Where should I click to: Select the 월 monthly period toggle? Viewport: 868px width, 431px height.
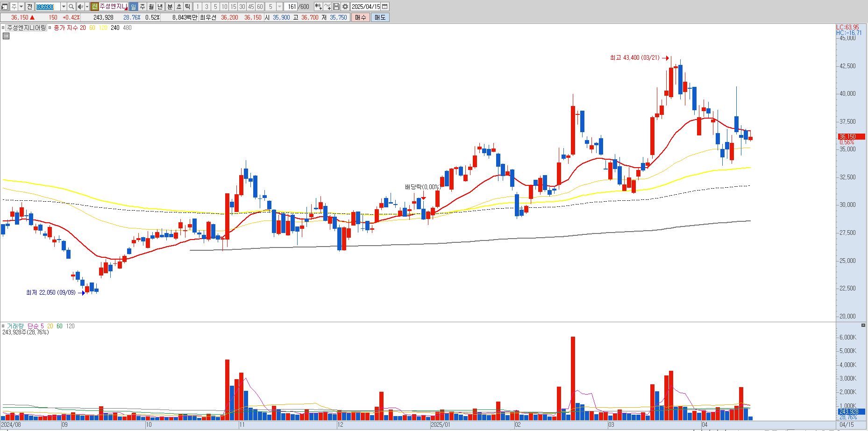click(151, 7)
